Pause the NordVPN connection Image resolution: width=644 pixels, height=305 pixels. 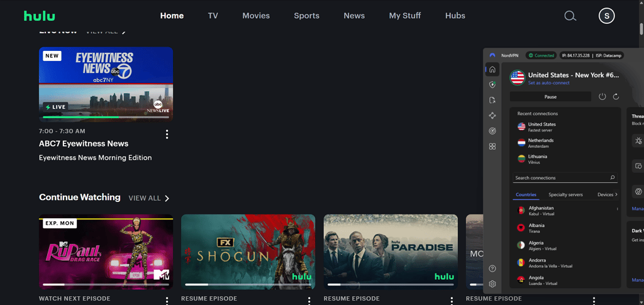tap(550, 97)
